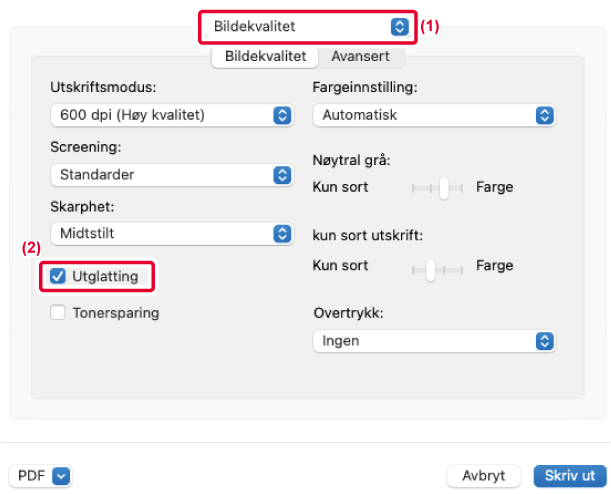This screenshot has width=611, height=494.
Task: Select the Bildekvalitet tab
Action: [265, 57]
